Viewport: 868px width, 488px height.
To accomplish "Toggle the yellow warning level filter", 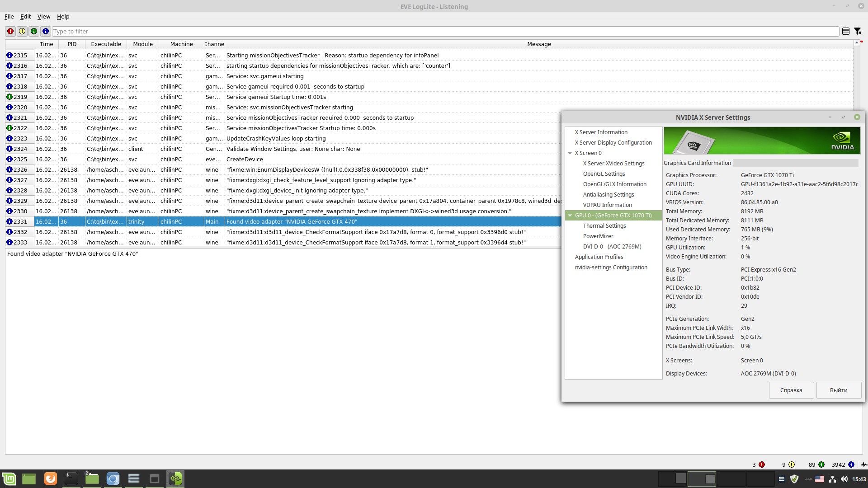I will pos(22,31).
